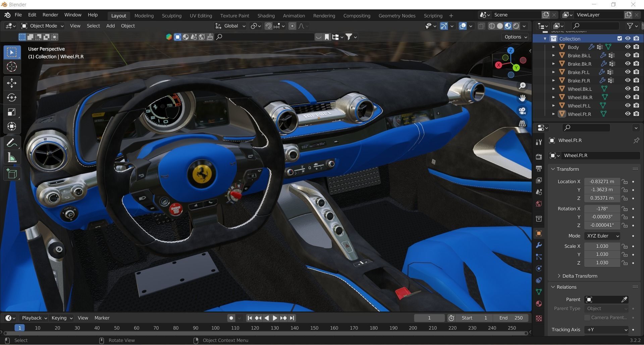Activate the Move tool
Image resolution: width=644 pixels, height=345 pixels.
coord(12,83)
